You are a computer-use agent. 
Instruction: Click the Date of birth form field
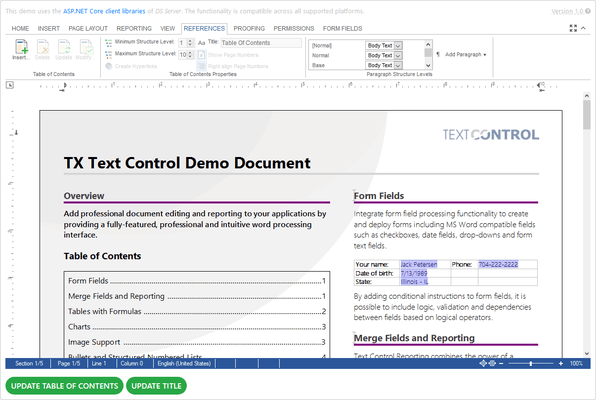[x=414, y=273]
